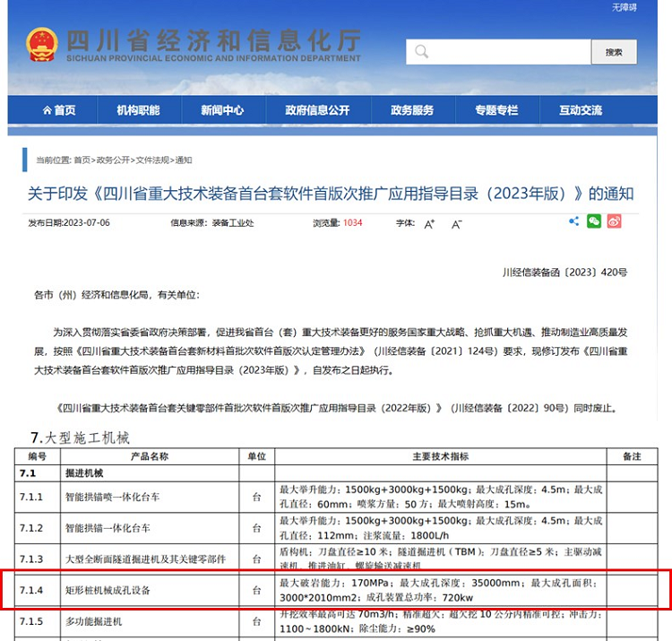Screen dimensions: 672x641
Task: Click the view count 1034
Action: coord(352,222)
